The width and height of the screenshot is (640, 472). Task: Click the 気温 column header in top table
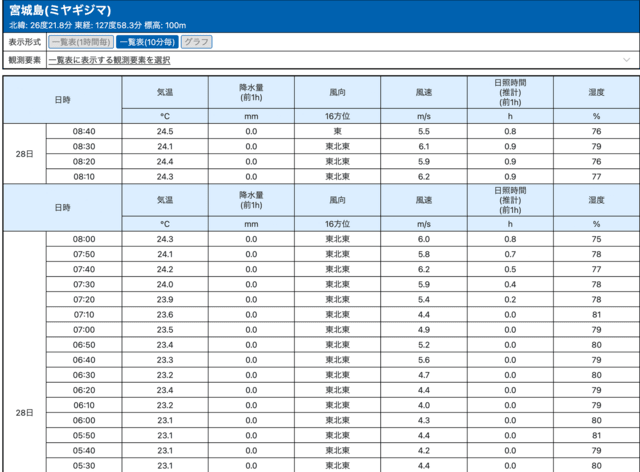point(165,91)
